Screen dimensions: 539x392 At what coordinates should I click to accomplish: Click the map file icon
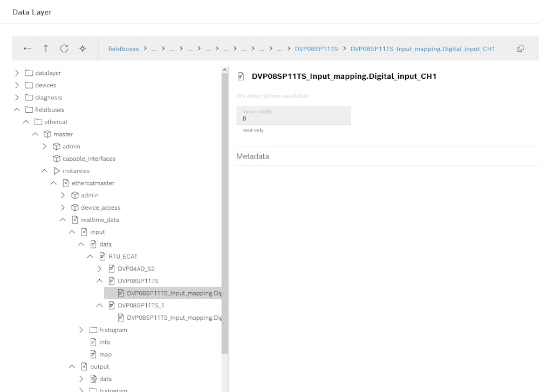pos(93,354)
